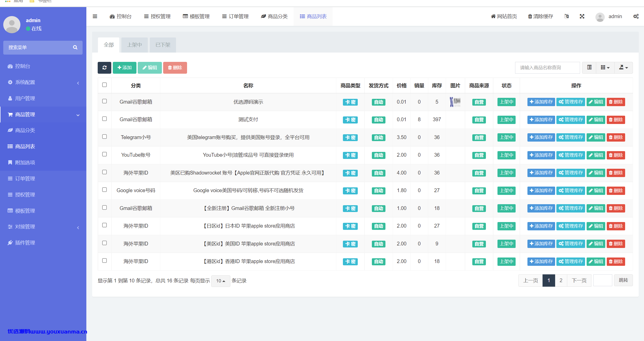Open the settings gears icon at top right
Image resolution: width=644 pixels, height=341 pixels.
click(x=636, y=16)
